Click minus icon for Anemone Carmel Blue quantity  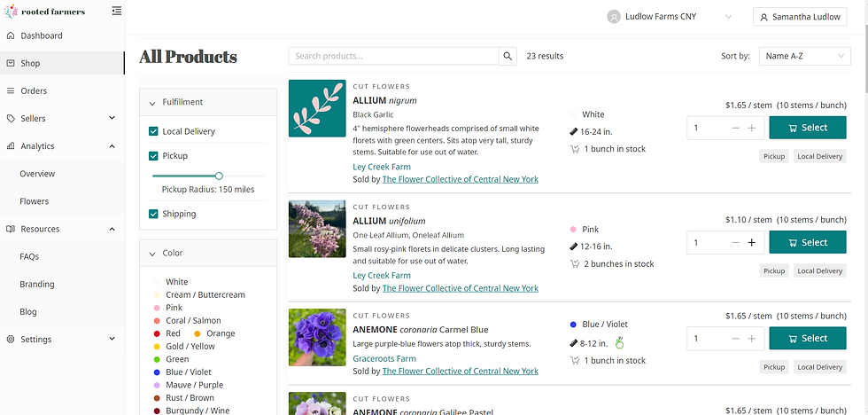pyautogui.click(x=736, y=339)
